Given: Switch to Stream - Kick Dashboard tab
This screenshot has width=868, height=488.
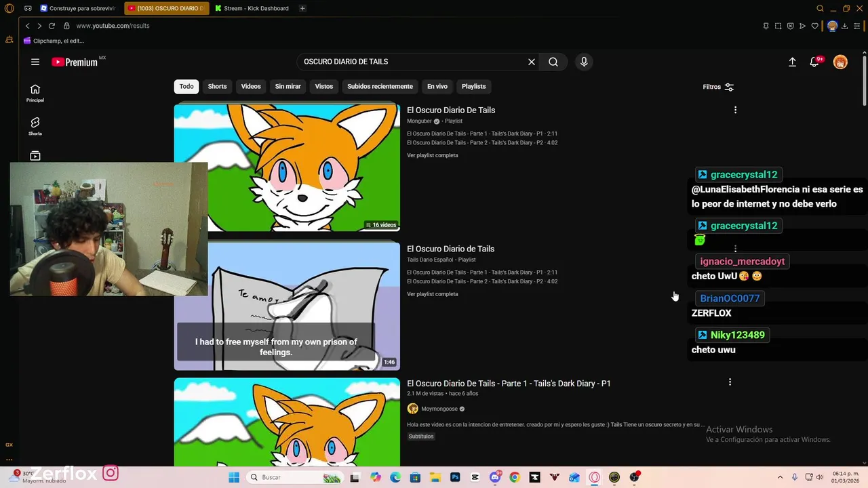Looking at the screenshot, I should (252, 8).
